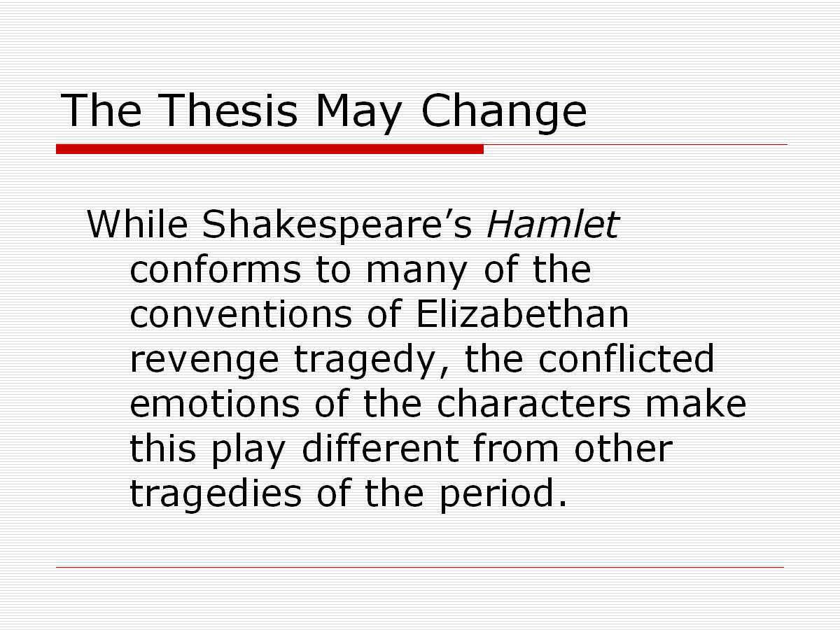This screenshot has width=840, height=630.
Task: Click the italicized word "Hamlet"
Action: pos(552,224)
